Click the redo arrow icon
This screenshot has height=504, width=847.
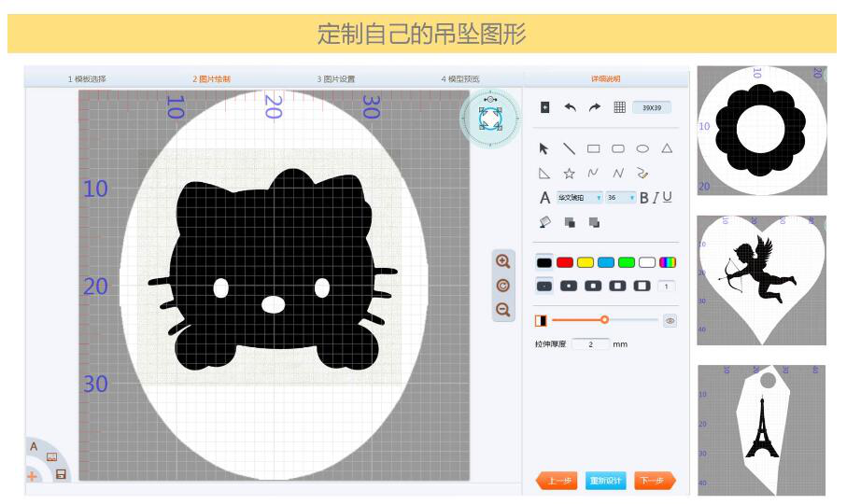(x=594, y=107)
